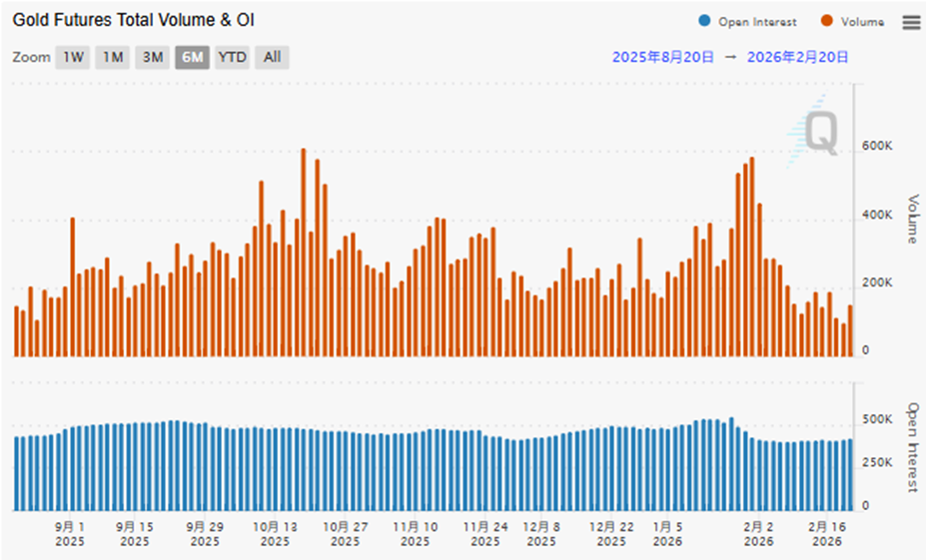The height and width of the screenshot is (560, 926).
Task: Show All data range
Action: (x=272, y=57)
